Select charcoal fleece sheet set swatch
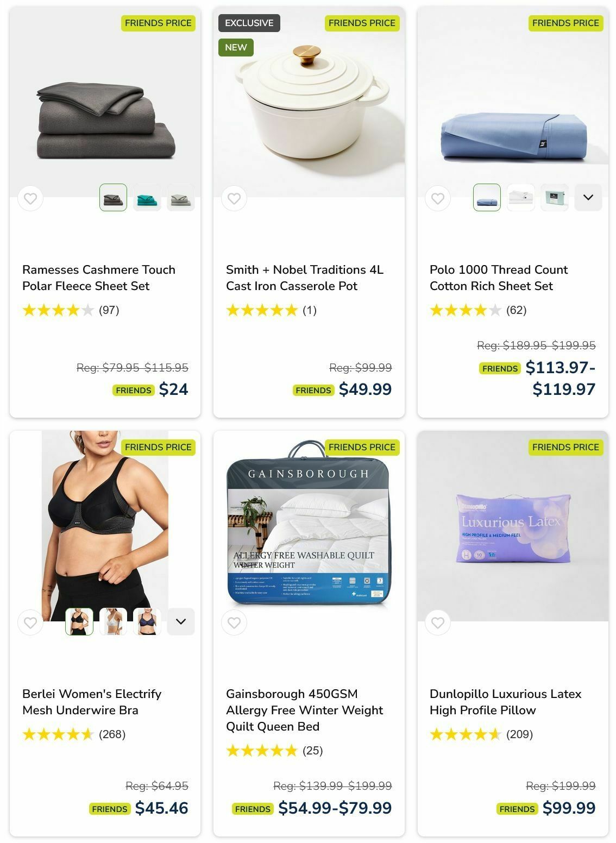Image resolution: width=616 pixels, height=843 pixels. [x=114, y=197]
